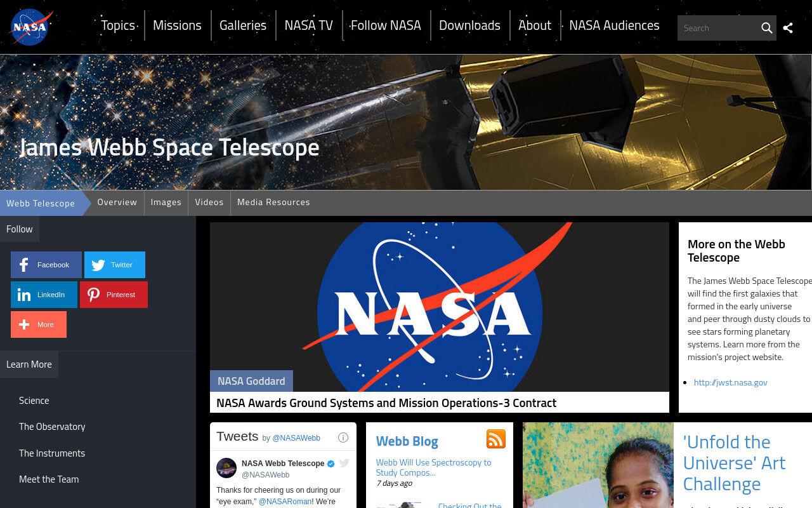Click in the Search input field
This screenshot has height=508, width=812.
[718, 28]
